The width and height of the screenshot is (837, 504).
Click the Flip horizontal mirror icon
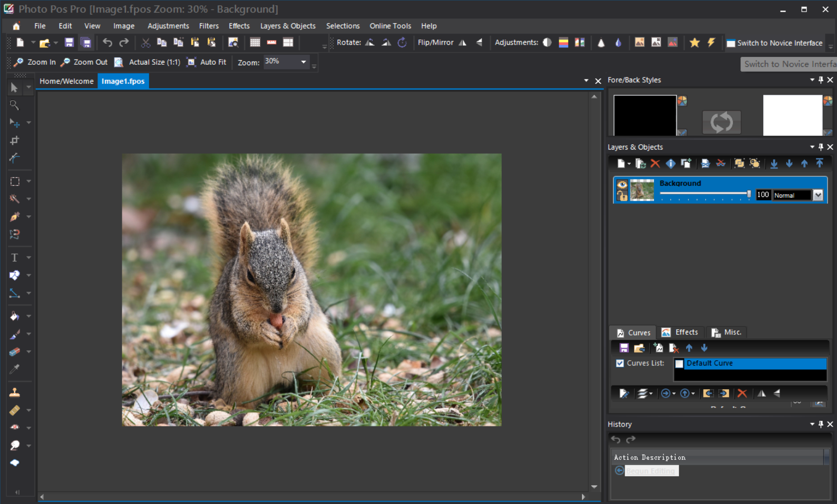pos(463,43)
